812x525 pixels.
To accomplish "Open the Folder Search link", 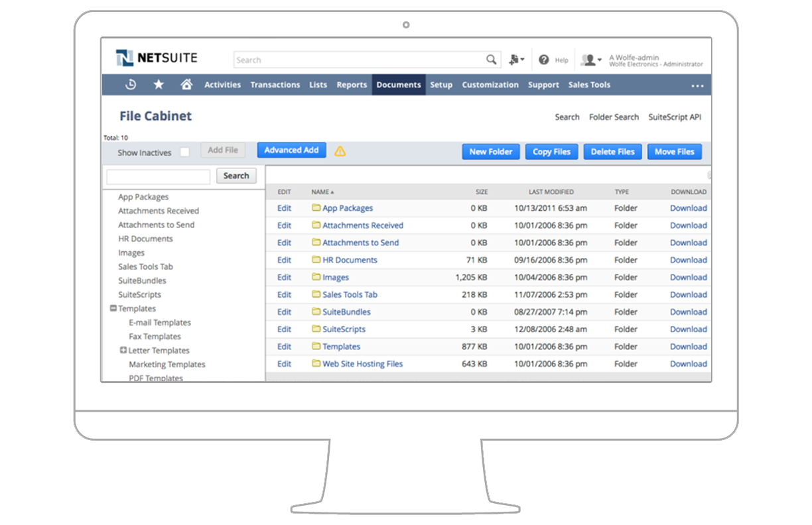I will [614, 117].
